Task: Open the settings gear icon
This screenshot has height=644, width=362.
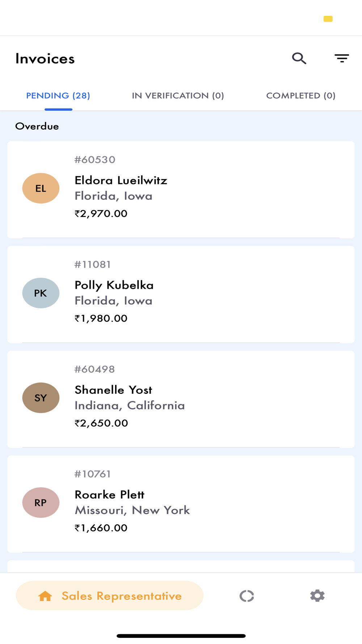Action: click(x=317, y=596)
